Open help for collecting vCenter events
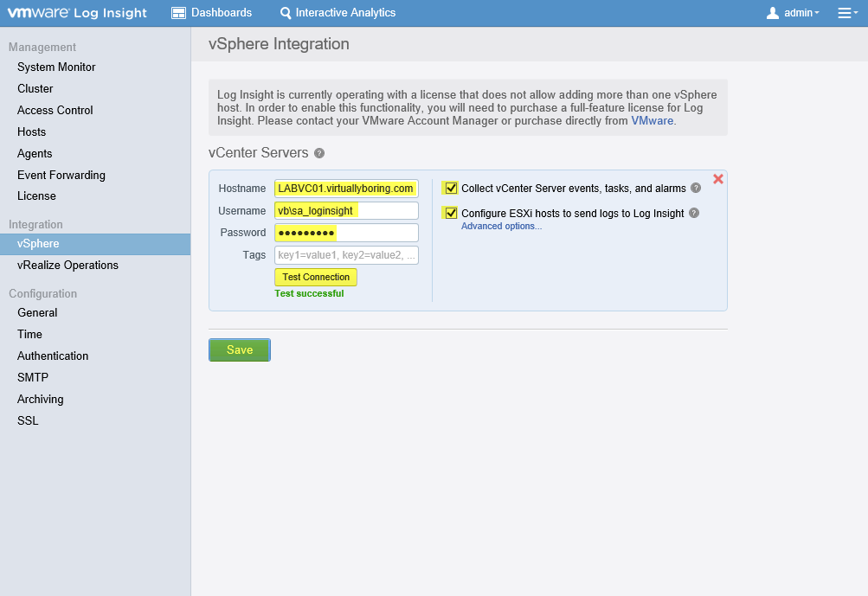The image size is (868, 596). [x=696, y=189]
